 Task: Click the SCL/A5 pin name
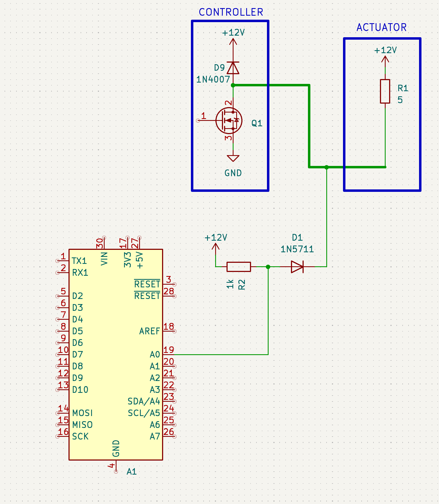tap(144, 413)
